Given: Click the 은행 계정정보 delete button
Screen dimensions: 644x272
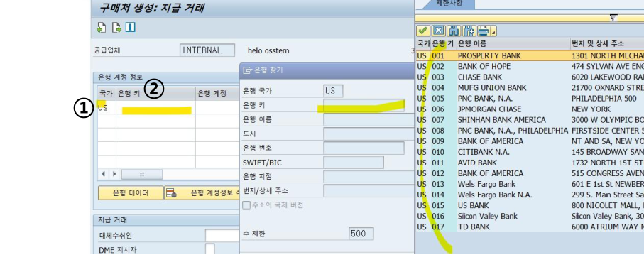Looking at the screenshot, I should coord(202,192).
